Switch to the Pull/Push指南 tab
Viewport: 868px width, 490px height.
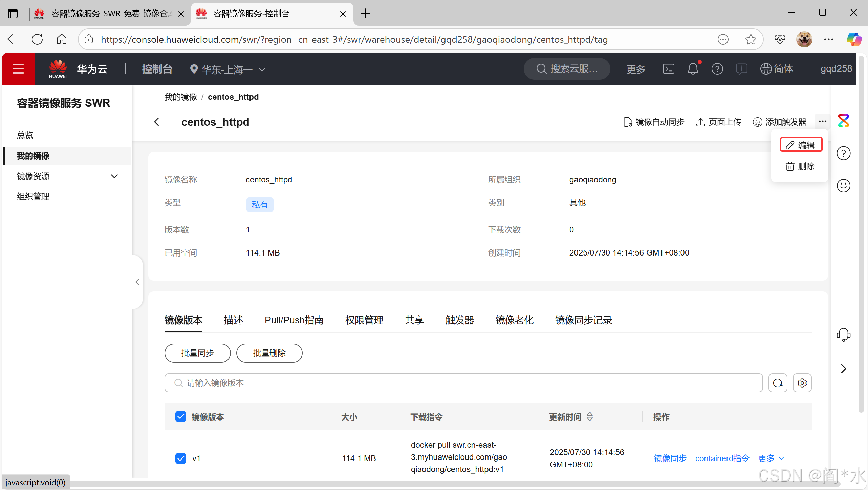(x=294, y=320)
